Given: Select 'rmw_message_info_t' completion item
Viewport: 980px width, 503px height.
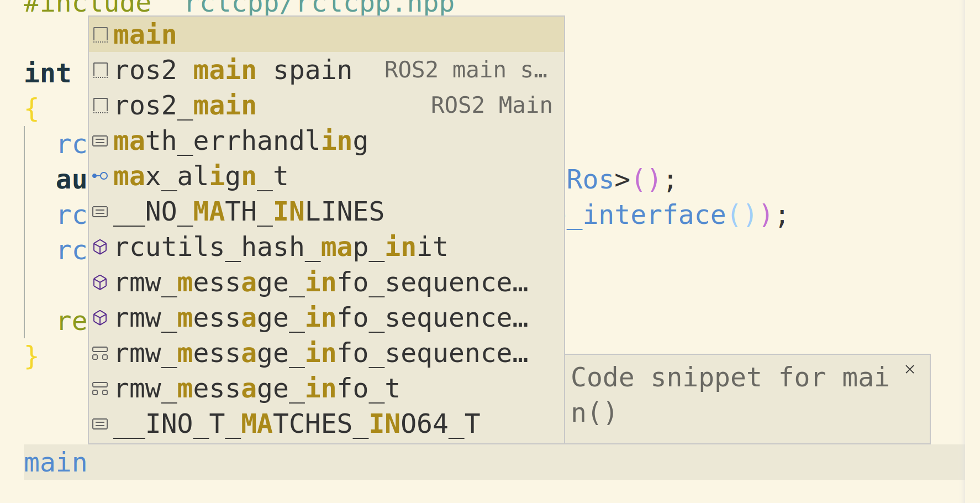Looking at the screenshot, I should (326, 388).
